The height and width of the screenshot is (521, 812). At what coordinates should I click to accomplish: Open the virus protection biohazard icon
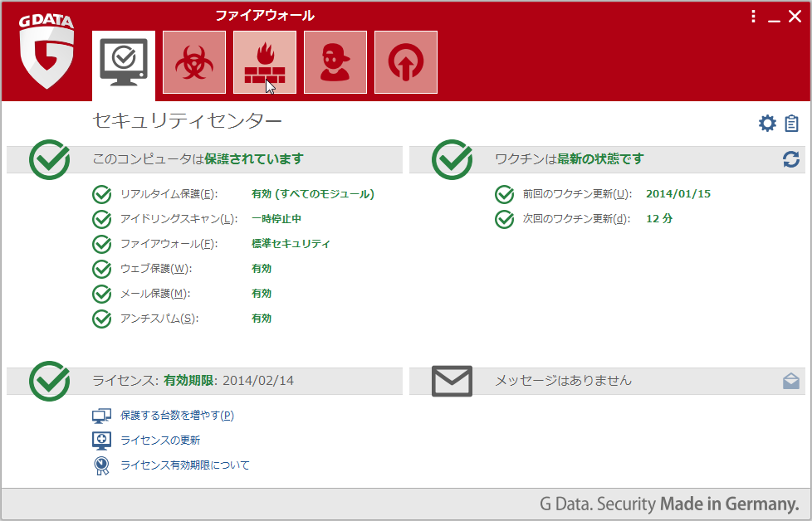193,63
